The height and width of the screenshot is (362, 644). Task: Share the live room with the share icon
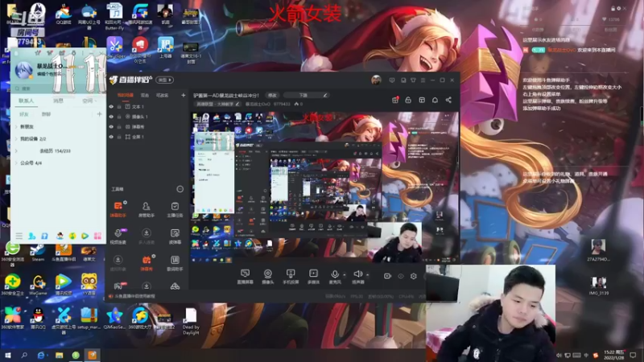point(448,100)
